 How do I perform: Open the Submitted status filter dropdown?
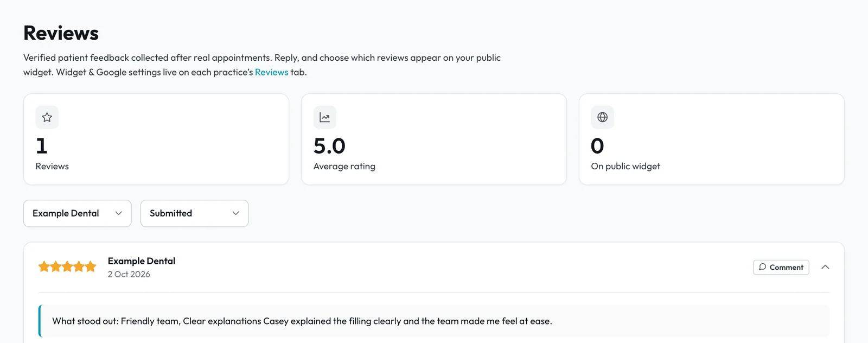(x=194, y=213)
